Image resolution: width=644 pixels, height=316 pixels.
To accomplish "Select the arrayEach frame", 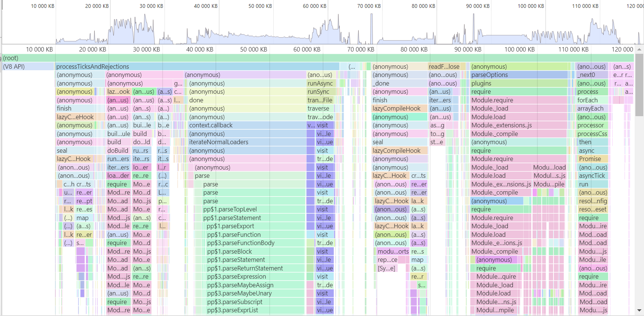I will click(592, 108).
